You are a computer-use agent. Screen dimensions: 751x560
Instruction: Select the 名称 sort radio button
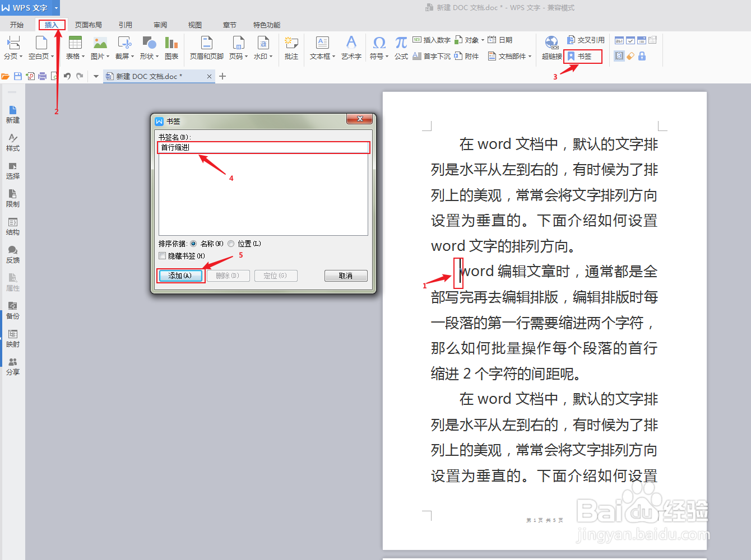194,244
